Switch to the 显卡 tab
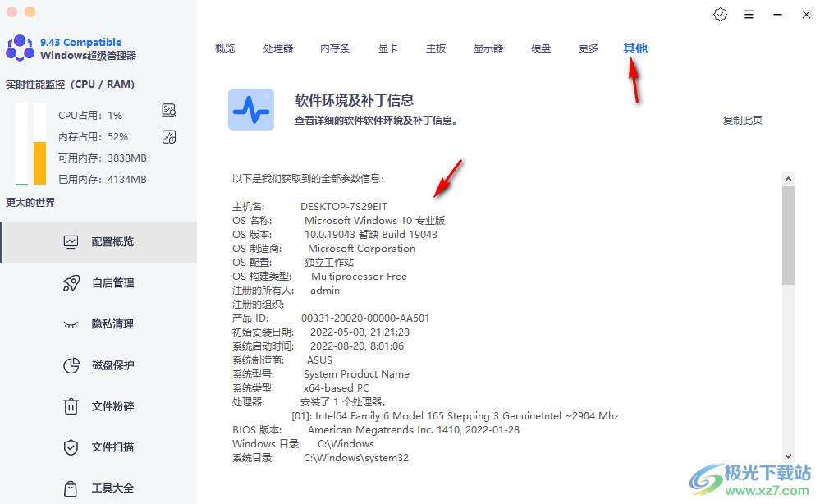The width and height of the screenshot is (820, 504). 388,48
